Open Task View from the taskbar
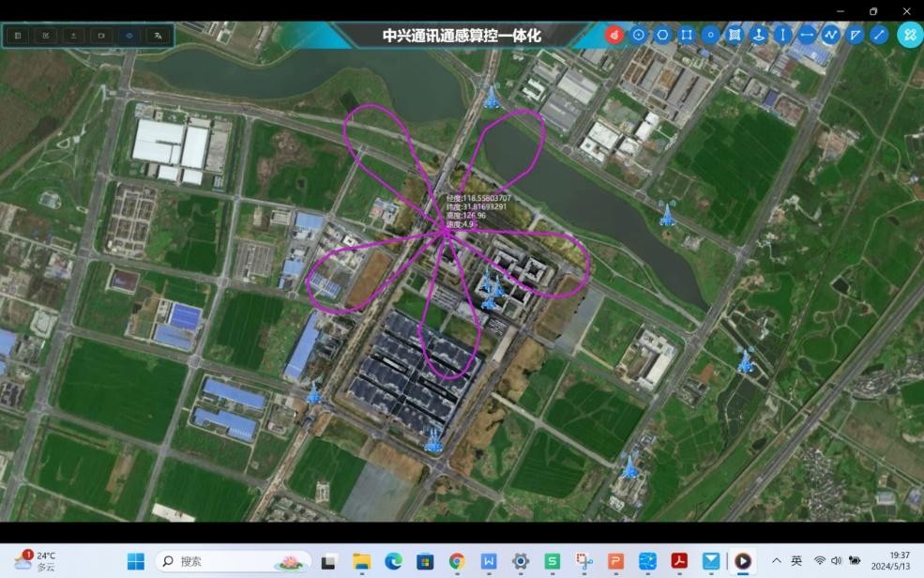This screenshot has height=578, width=924. (x=328, y=562)
